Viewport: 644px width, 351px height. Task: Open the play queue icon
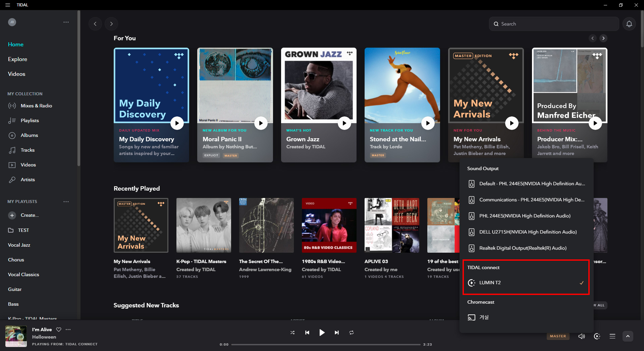[x=612, y=336]
